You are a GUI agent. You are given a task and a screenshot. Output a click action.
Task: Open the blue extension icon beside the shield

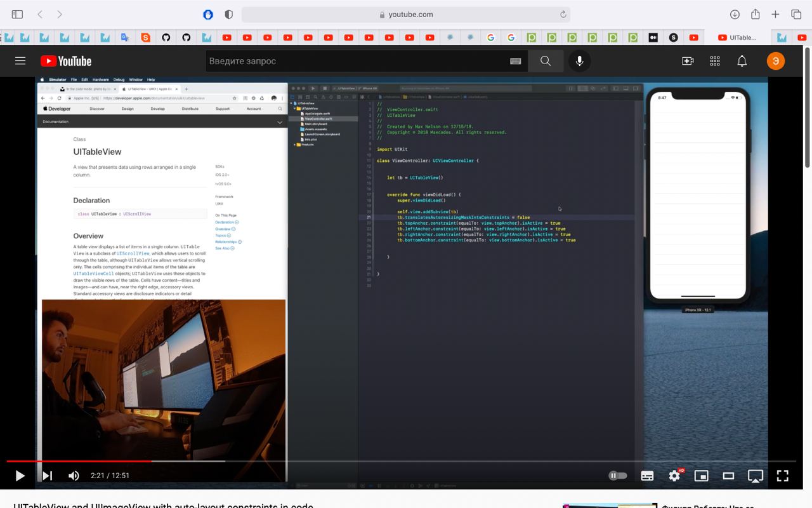(x=208, y=15)
